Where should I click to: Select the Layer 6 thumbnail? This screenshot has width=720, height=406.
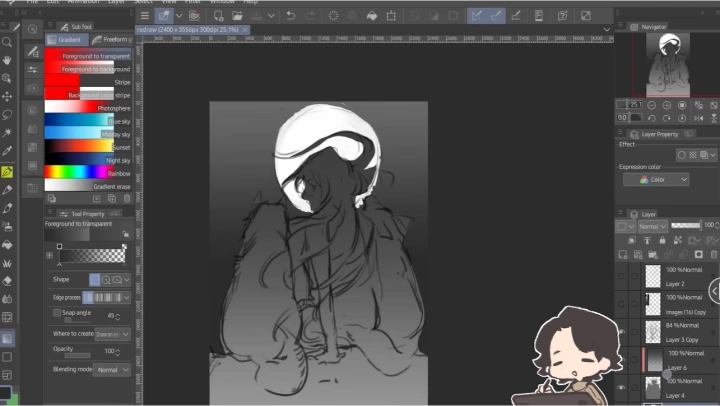(x=655, y=360)
